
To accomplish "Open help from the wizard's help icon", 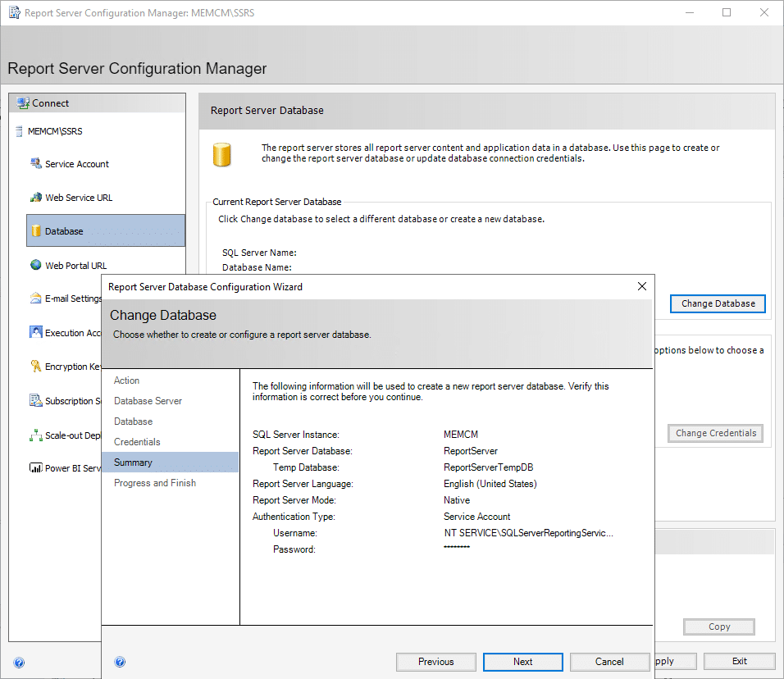I will (x=120, y=662).
